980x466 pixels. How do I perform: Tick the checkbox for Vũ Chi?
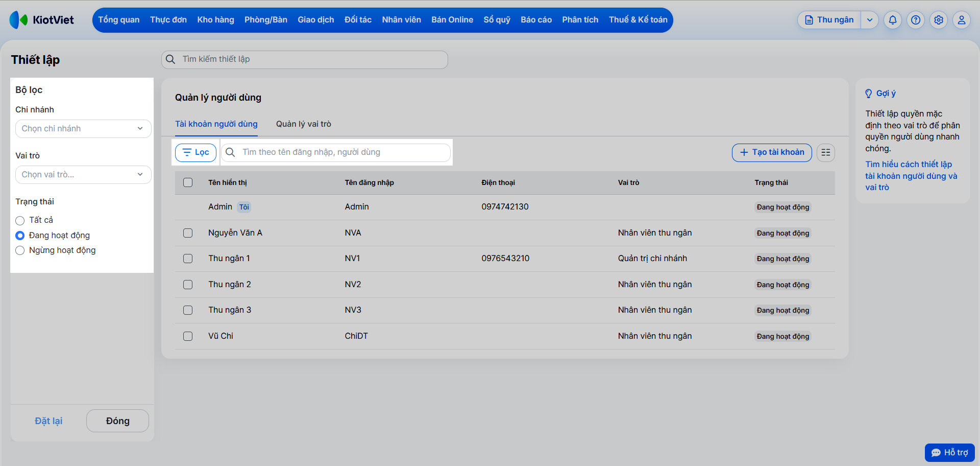coord(188,336)
